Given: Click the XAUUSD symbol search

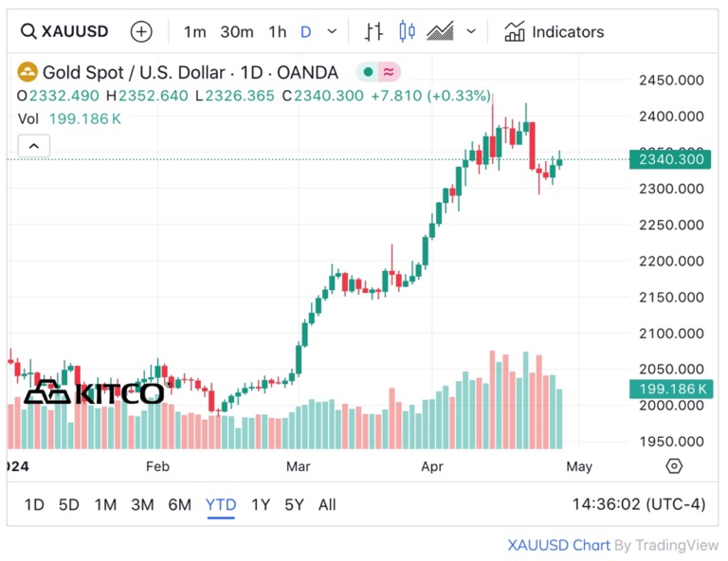Looking at the screenshot, I should [64, 31].
